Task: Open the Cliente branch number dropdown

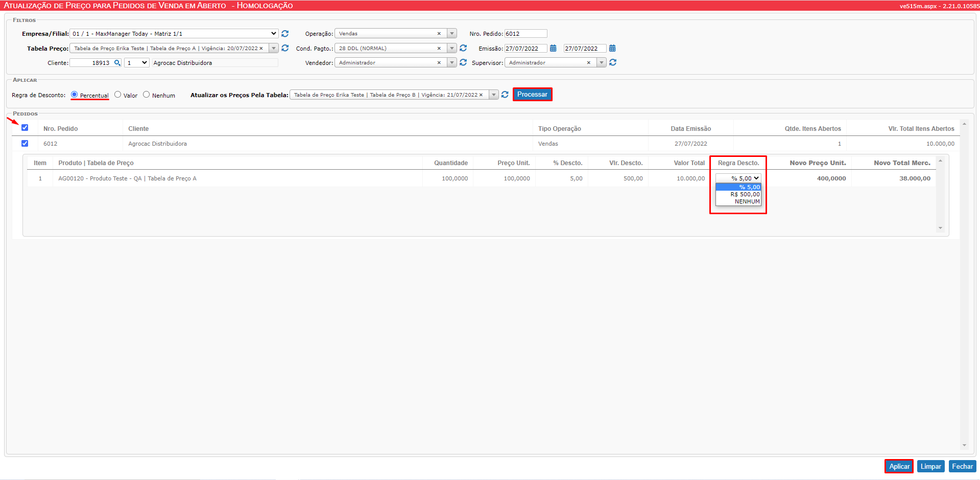Action: pos(136,63)
